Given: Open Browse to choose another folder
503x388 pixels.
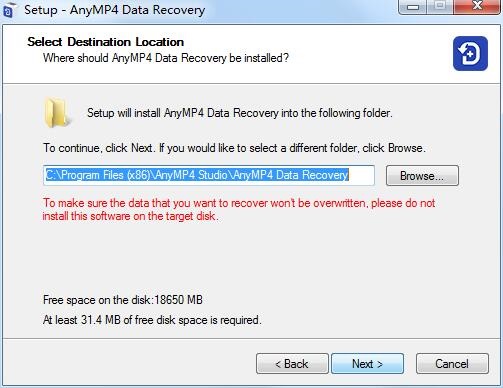Looking at the screenshot, I should coord(422,176).
